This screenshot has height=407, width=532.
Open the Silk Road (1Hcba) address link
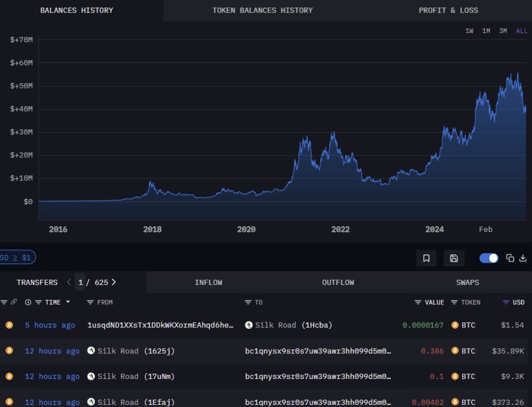click(288, 325)
